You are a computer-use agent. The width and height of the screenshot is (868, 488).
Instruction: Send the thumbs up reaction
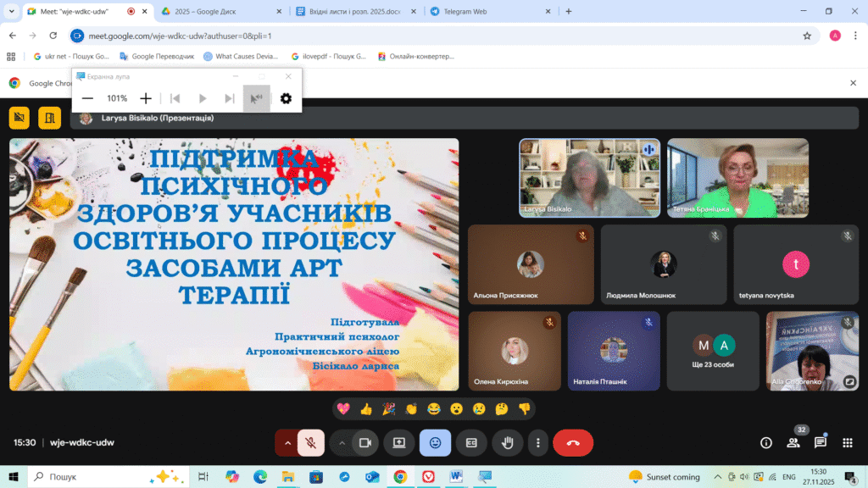click(x=366, y=408)
